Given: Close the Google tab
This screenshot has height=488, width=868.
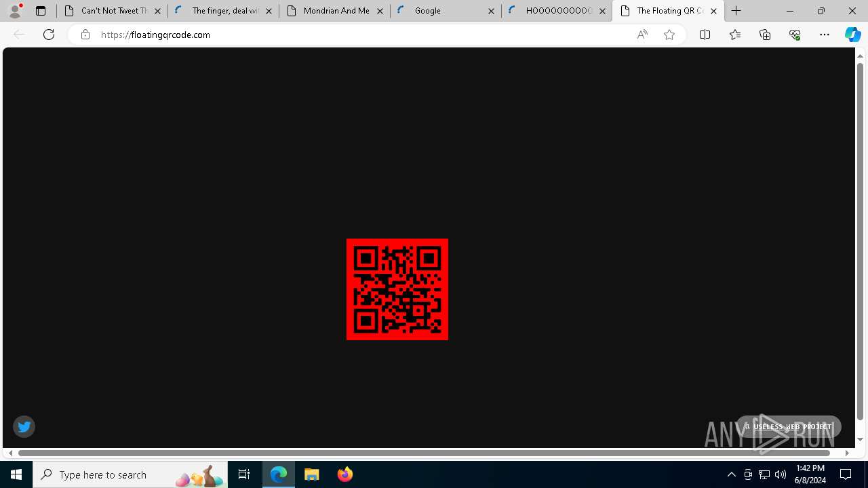Looking at the screenshot, I should click(x=491, y=11).
